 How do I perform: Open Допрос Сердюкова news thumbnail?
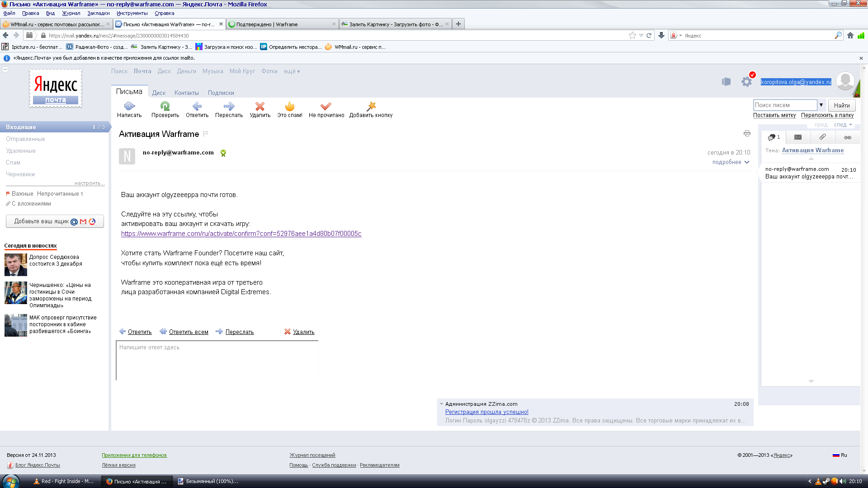click(16, 265)
